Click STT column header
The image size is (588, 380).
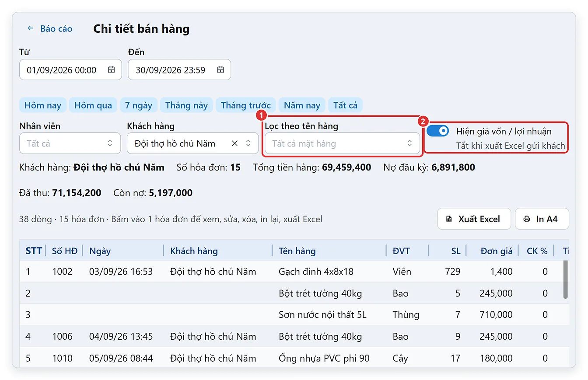(x=34, y=251)
